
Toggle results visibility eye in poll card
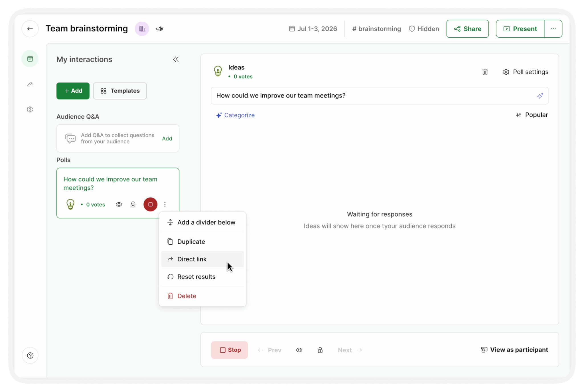tap(119, 204)
